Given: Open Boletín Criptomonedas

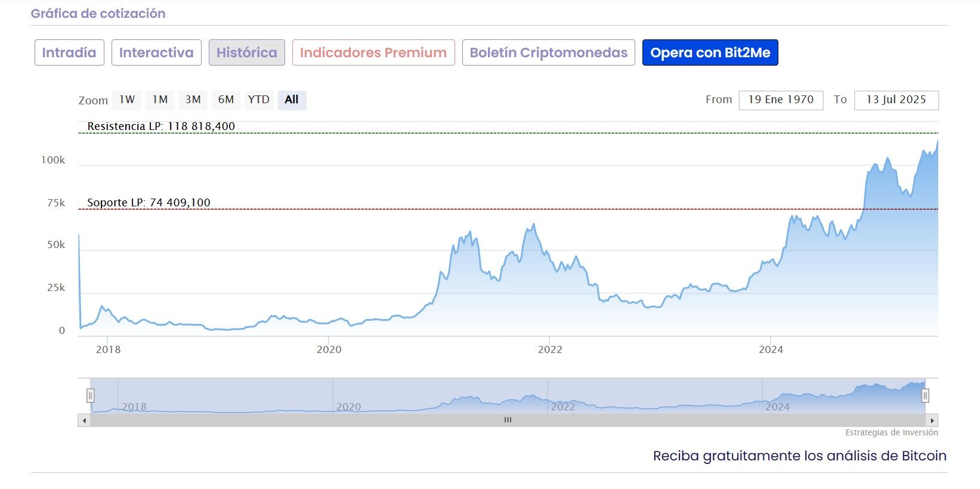Looking at the screenshot, I should point(548,52).
